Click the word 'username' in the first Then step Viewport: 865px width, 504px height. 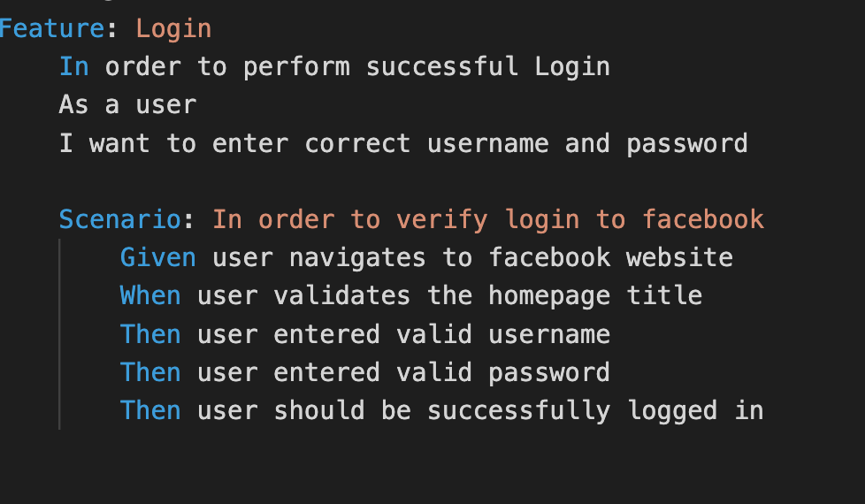click(x=549, y=334)
